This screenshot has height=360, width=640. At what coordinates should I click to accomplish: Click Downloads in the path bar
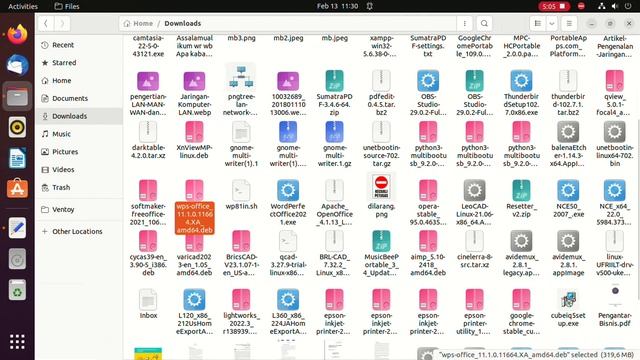(x=182, y=24)
